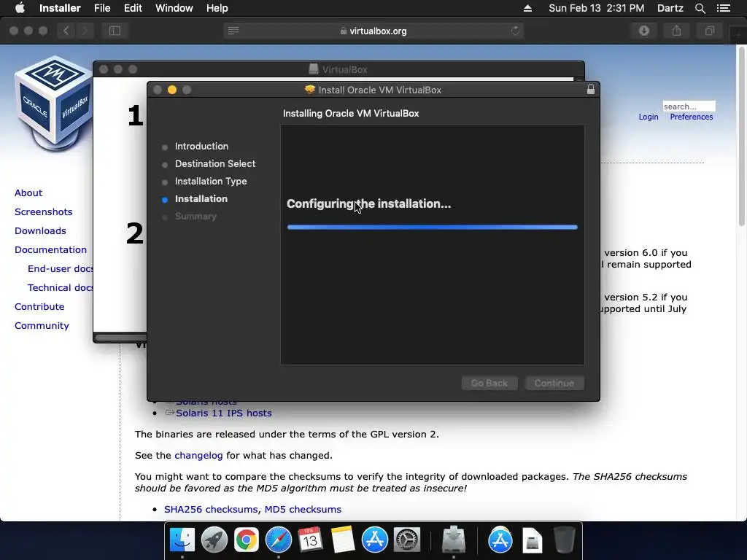Select the Destination Select step
Image resolution: width=747 pixels, height=560 pixels.
pyautogui.click(x=215, y=164)
